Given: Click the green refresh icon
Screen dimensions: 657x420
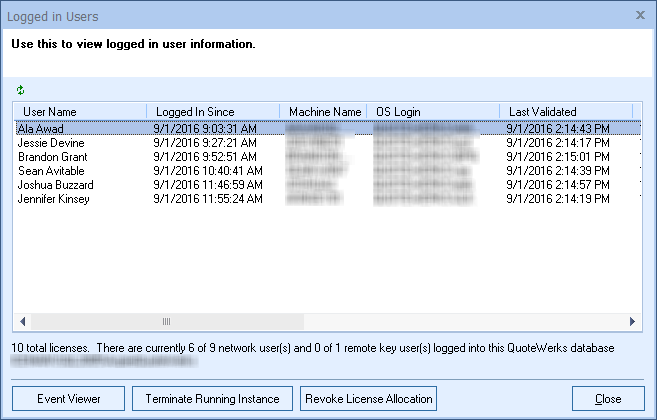Looking at the screenshot, I should coord(21,90).
